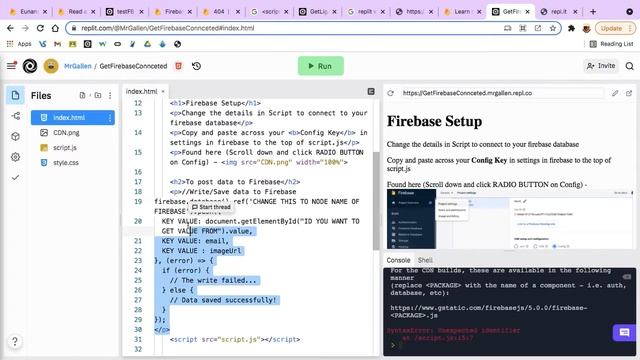Open the Replit hamburger menu
The width and height of the screenshot is (640, 360).
pyautogui.click(x=11, y=65)
